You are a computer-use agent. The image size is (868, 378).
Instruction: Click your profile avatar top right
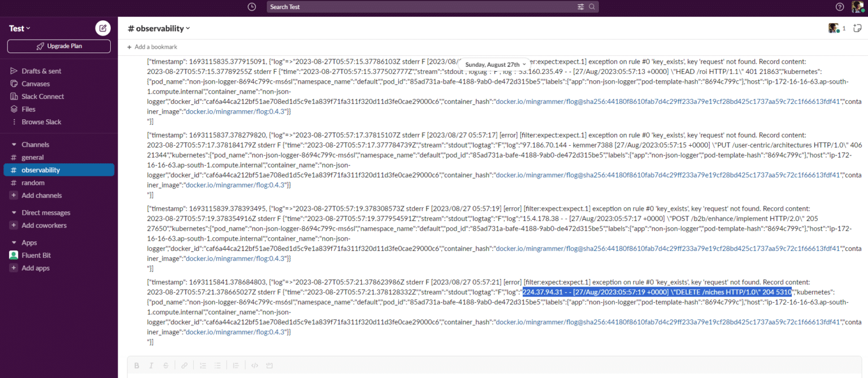[858, 7]
